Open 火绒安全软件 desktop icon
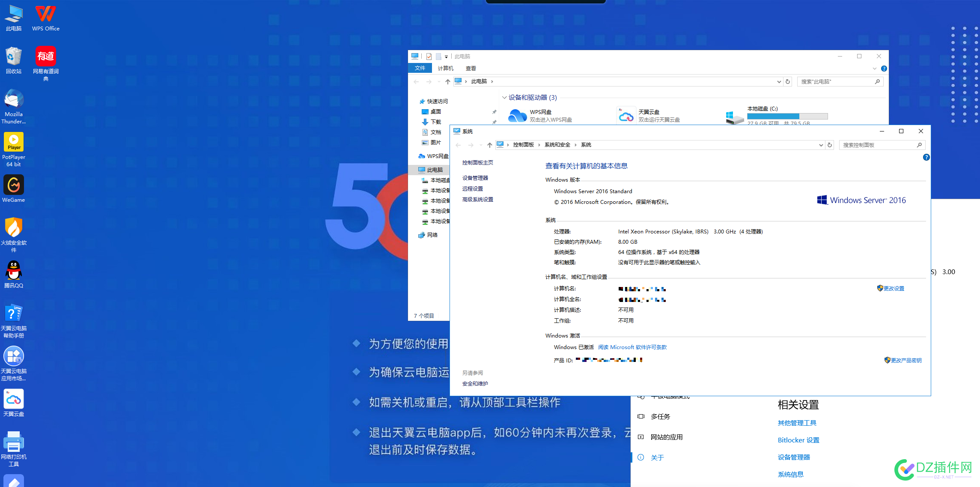Viewport: 980px width, 487px height. (x=14, y=235)
